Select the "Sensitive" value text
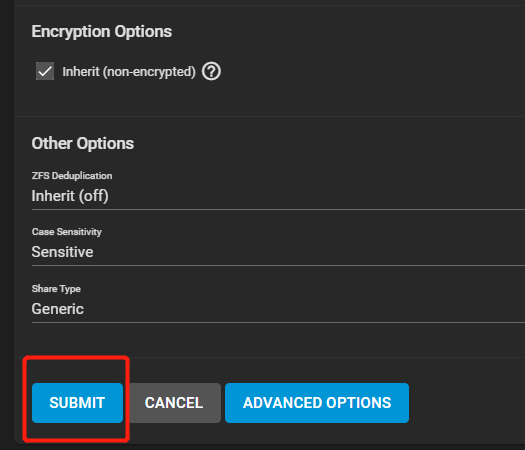 [x=62, y=252]
